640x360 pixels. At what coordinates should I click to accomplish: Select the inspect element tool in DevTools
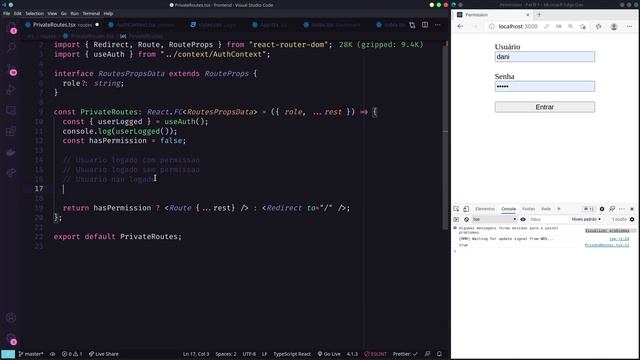point(456,209)
